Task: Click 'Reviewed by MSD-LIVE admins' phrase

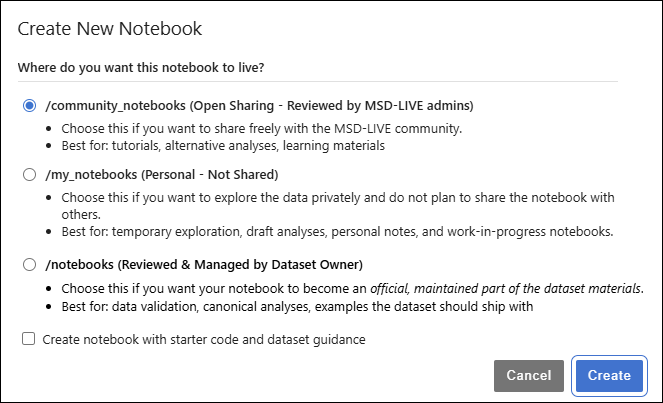Action: (380, 105)
